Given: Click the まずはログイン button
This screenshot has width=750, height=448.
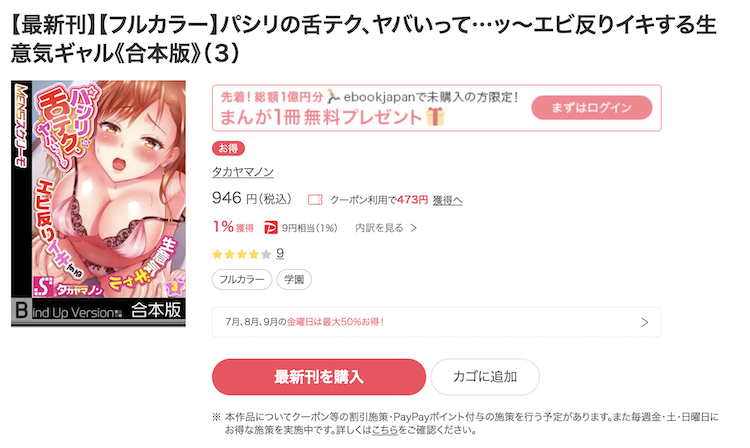Looking at the screenshot, I should (591, 108).
